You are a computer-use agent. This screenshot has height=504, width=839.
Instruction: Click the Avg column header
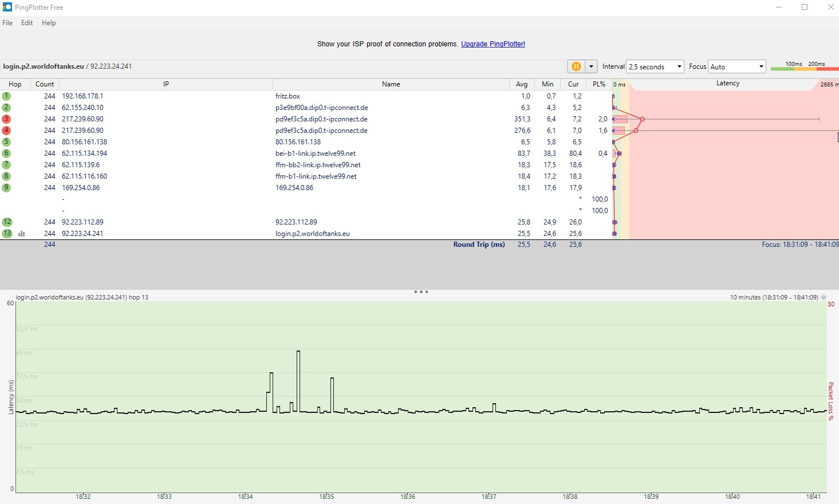(x=522, y=84)
